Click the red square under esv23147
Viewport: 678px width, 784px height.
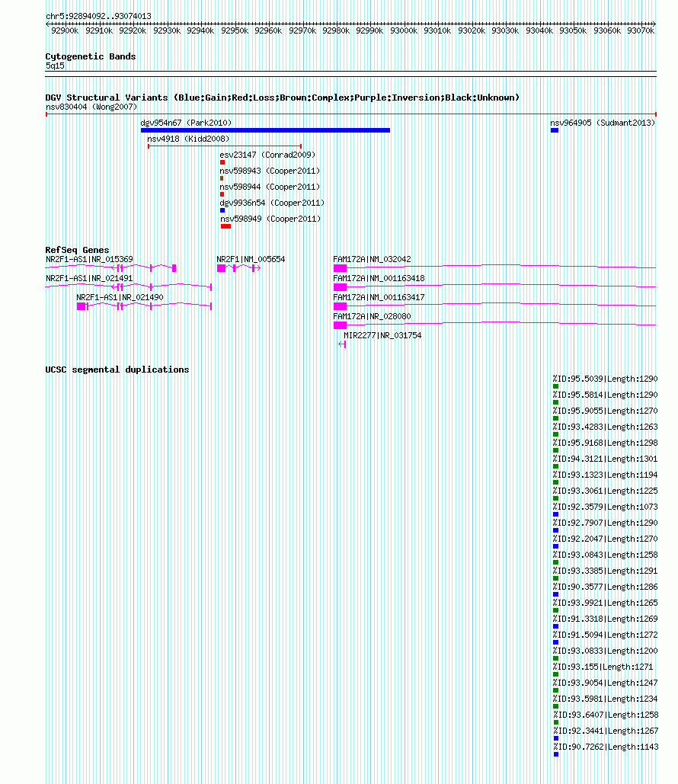tap(222, 162)
